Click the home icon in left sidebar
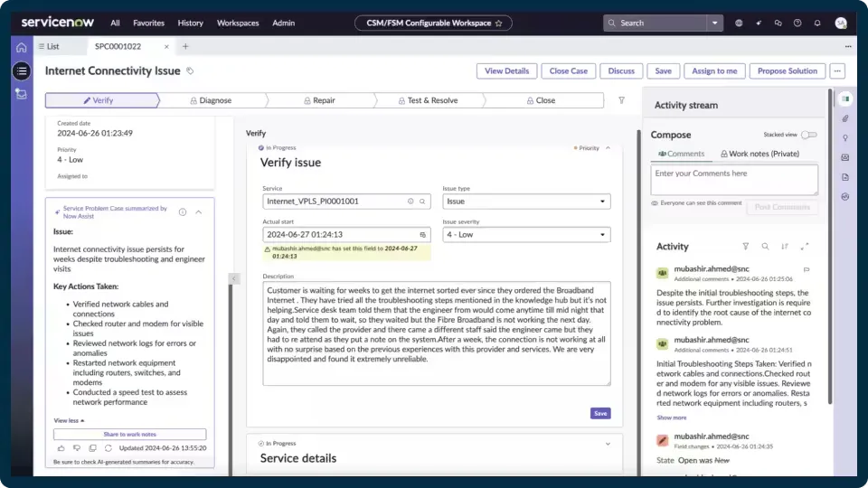Image resolution: width=868 pixels, height=488 pixels. click(21, 46)
